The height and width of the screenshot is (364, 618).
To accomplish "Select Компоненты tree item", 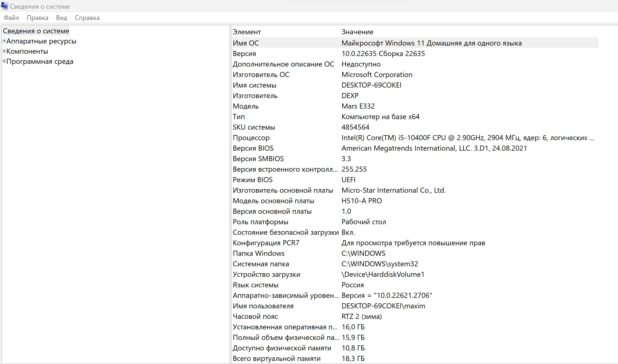I will 27,51.
